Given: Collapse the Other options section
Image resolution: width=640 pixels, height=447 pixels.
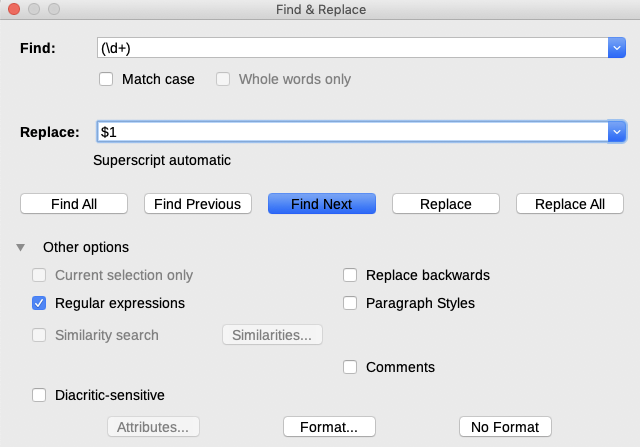Looking at the screenshot, I should tap(22, 247).
